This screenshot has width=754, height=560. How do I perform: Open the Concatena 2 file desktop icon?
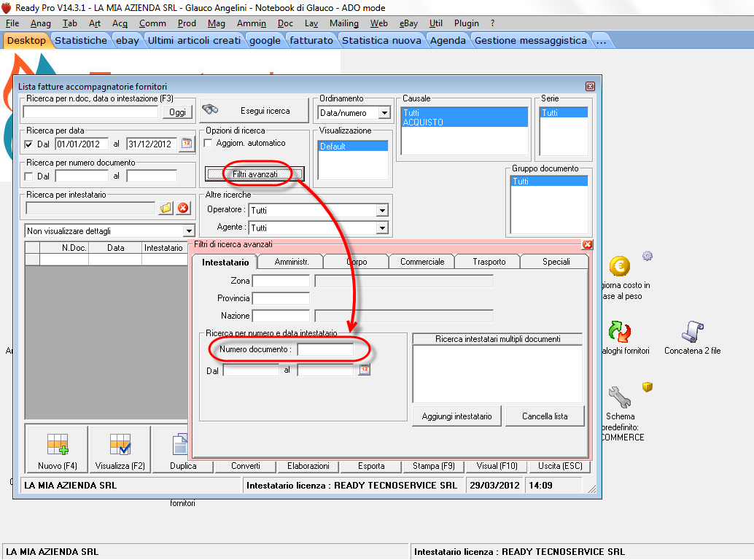(x=692, y=332)
